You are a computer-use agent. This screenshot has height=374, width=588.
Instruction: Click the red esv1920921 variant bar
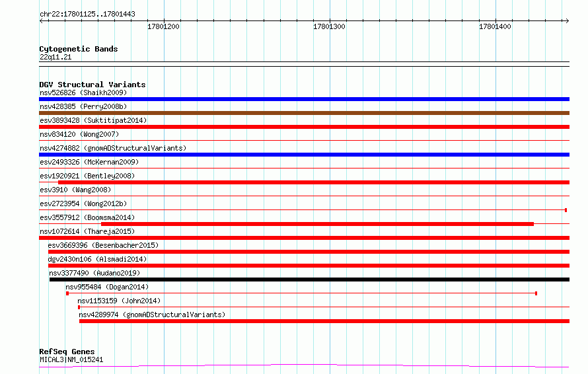tap(314, 182)
